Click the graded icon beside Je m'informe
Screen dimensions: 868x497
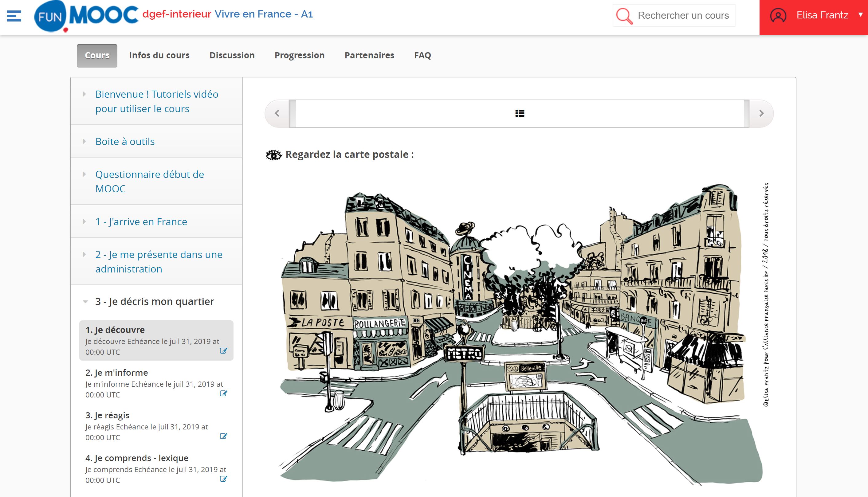pos(224,393)
